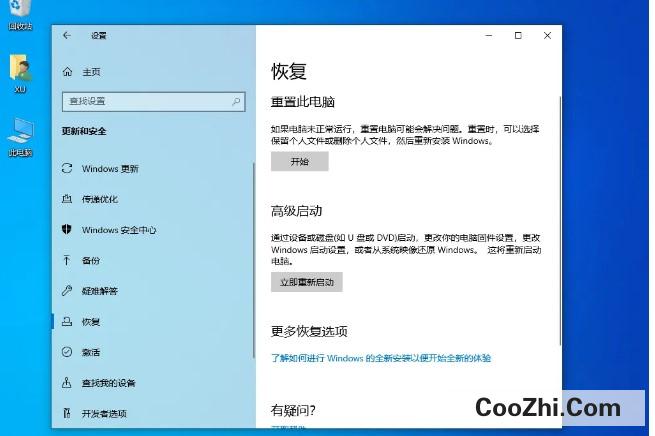
Task: Click the 立即重新启动 button
Action: pos(307,282)
